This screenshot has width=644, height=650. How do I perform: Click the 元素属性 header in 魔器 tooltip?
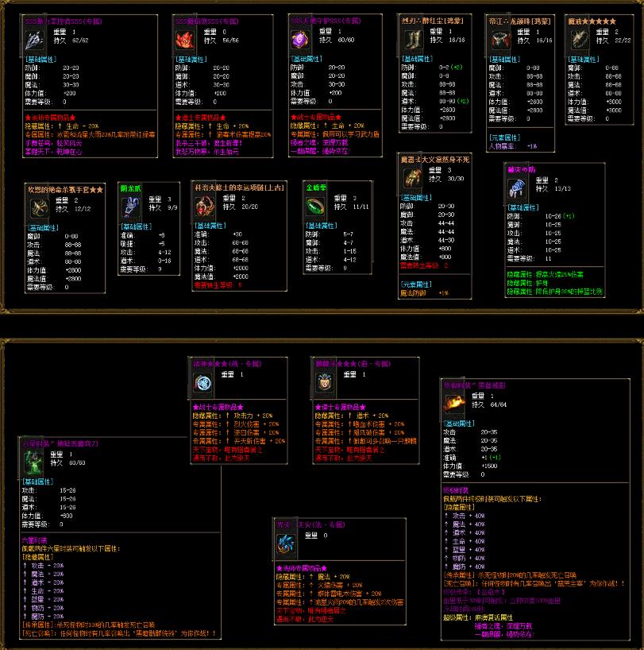pyautogui.click(x=414, y=284)
